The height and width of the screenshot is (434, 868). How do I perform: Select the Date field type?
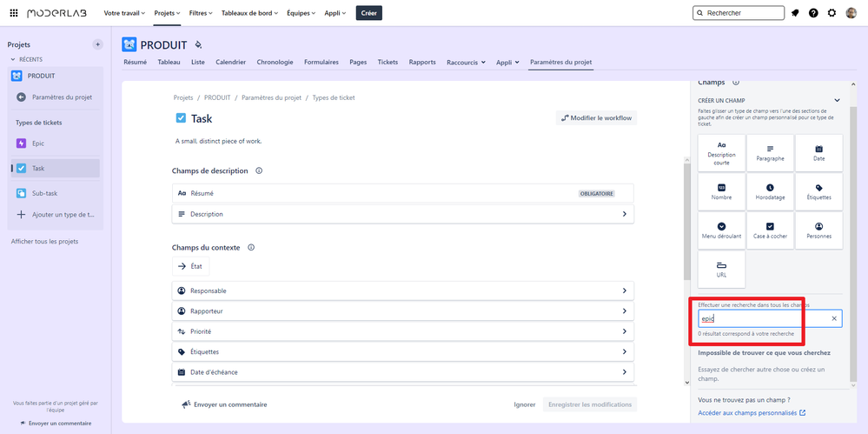818,153
